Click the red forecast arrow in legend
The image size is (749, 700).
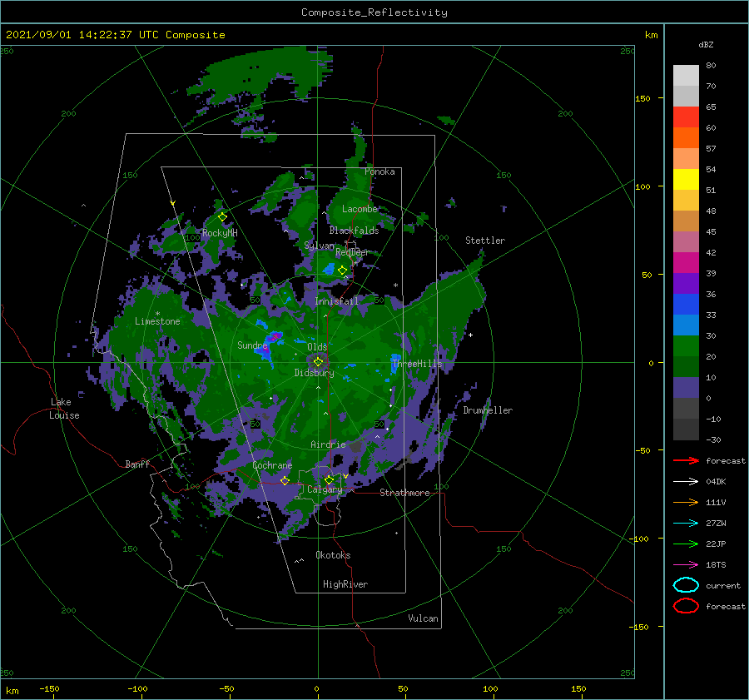click(686, 460)
